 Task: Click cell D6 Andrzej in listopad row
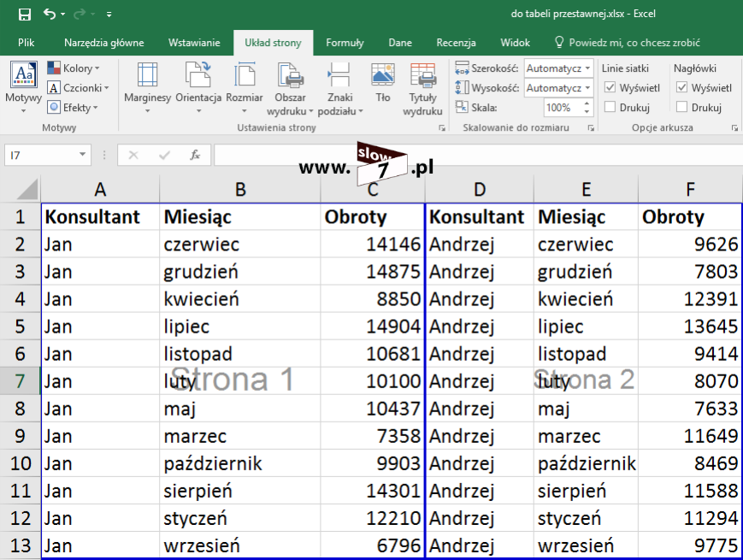480,354
